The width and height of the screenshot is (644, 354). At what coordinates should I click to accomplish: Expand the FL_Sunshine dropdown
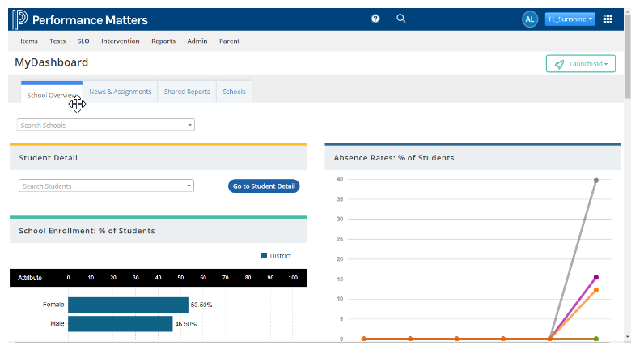click(x=570, y=19)
